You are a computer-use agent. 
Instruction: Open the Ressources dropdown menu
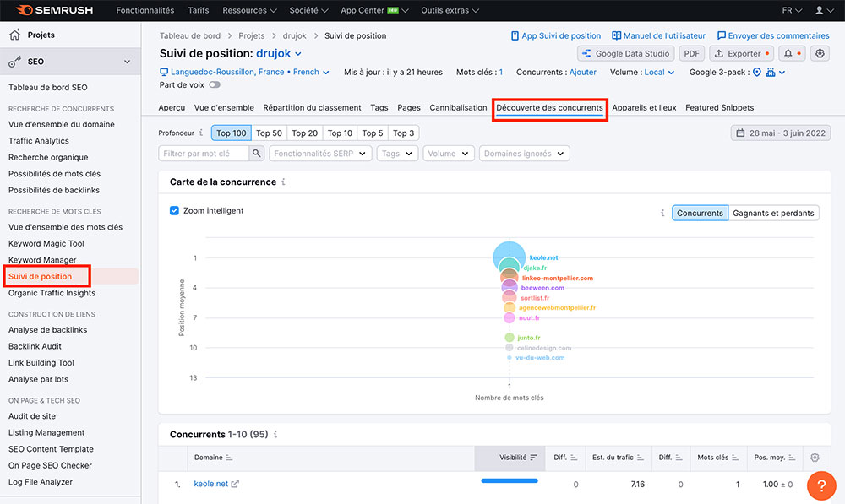249,10
